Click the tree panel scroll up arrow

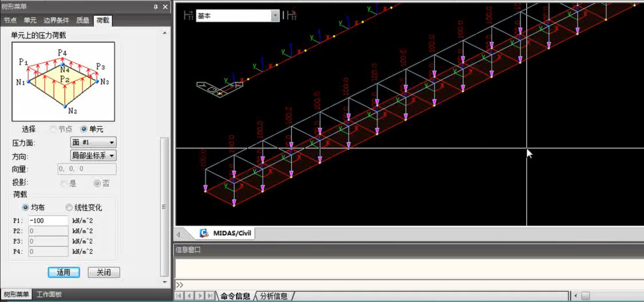coord(165,33)
